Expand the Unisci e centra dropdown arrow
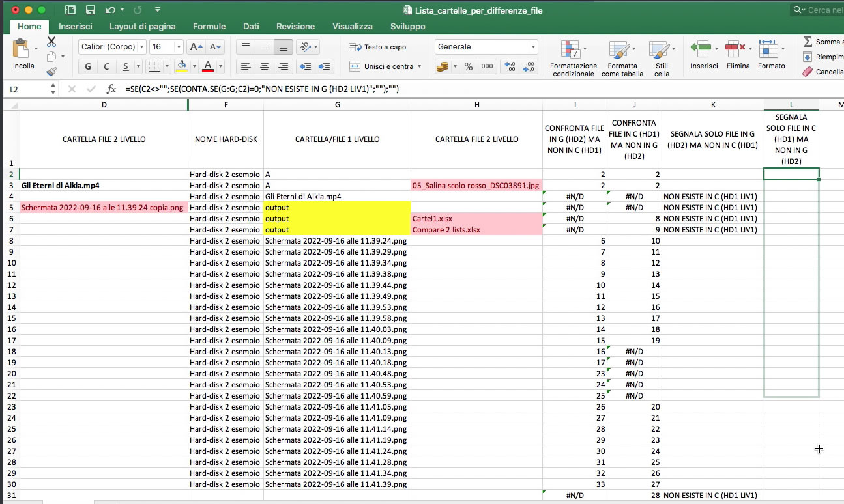The height and width of the screenshot is (504, 844). point(419,66)
